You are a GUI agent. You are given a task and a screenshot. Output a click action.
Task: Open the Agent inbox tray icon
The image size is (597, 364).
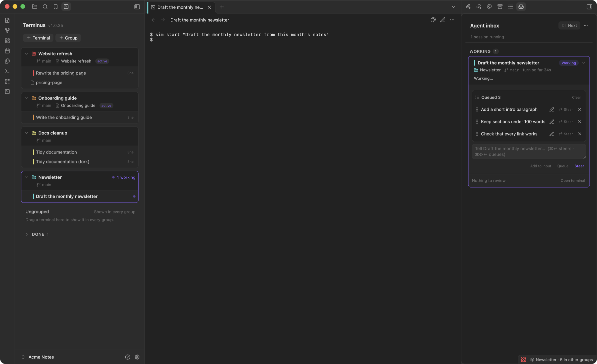521,7
